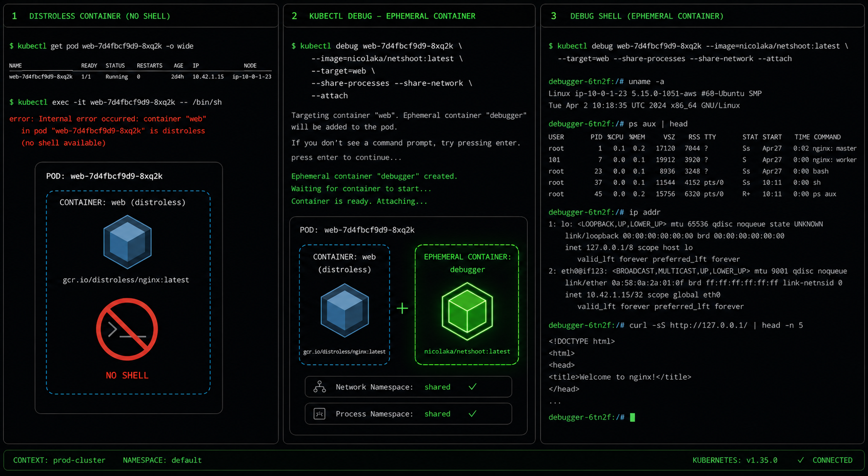This screenshot has height=476, width=868.
Task: Click the 'ps aux | head' command prompt line
Action: (x=618, y=124)
